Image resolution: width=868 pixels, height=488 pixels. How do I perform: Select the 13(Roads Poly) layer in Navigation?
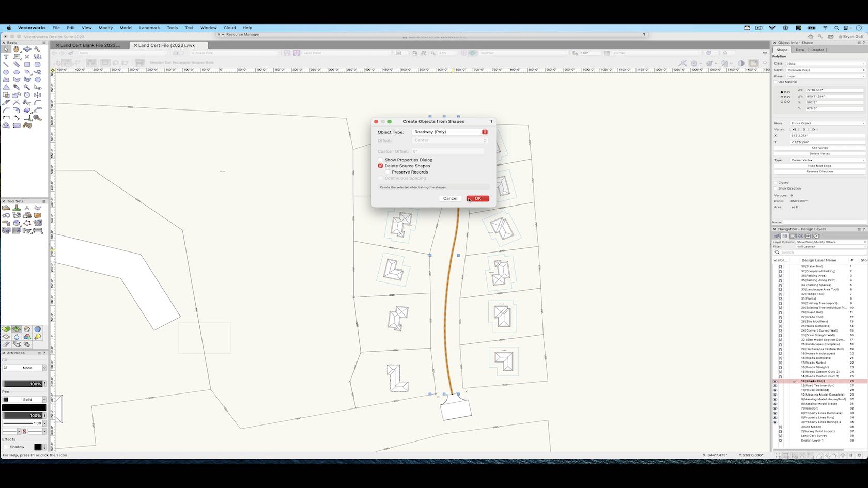pyautogui.click(x=814, y=381)
